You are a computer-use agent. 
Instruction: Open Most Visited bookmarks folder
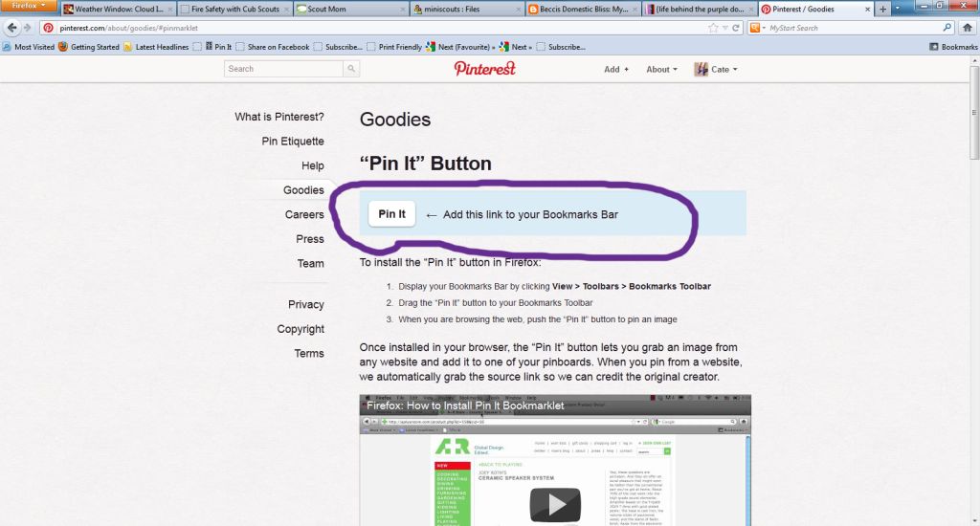point(29,47)
